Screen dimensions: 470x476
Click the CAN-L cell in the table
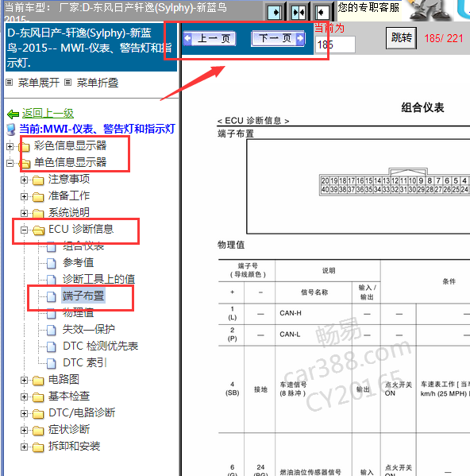290,335
